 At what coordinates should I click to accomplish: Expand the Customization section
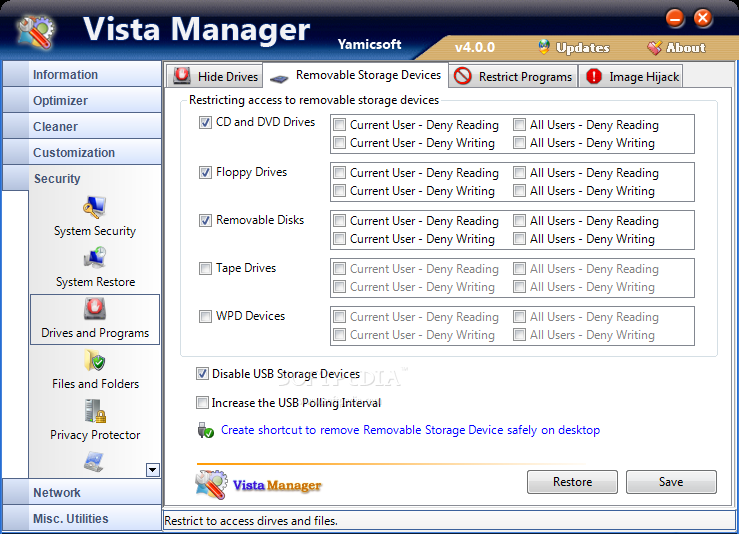coord(82,152)
